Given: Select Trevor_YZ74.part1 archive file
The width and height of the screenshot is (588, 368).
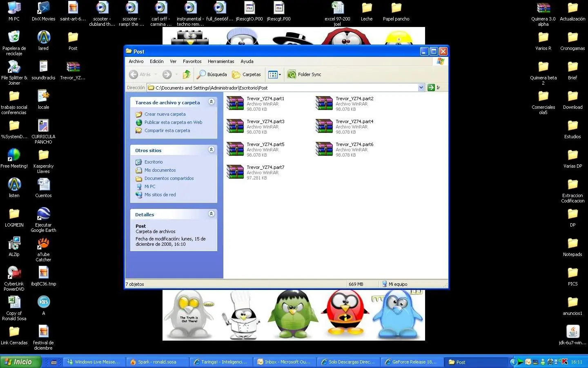Looking at the screenshot, I should point(256,104).
